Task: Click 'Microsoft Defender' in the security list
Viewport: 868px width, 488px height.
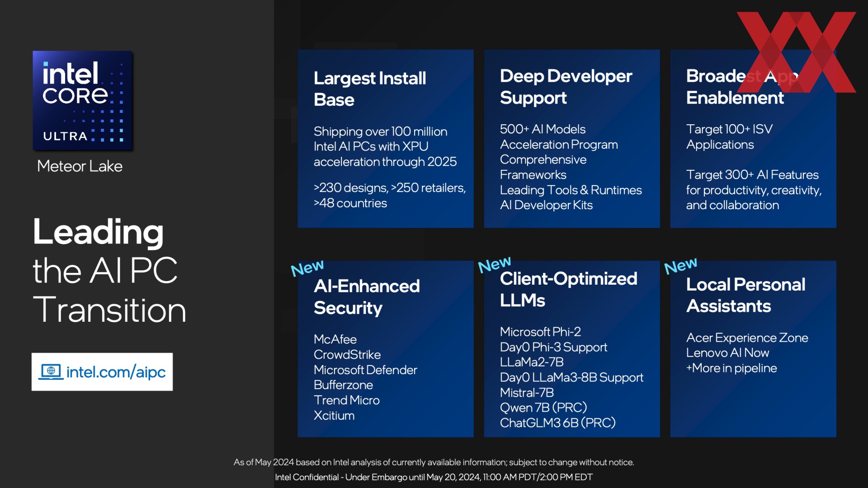Action: (365, 370)
